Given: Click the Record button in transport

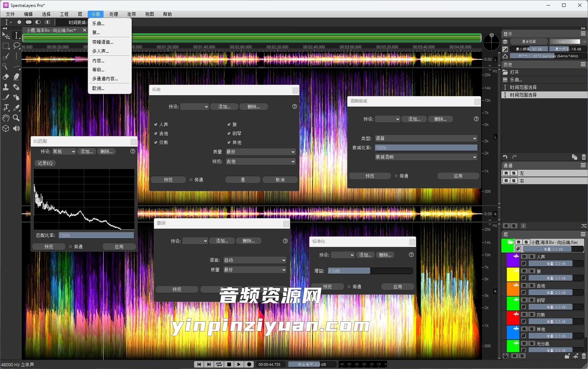Looking at the screenshot, I should (249, 364).
